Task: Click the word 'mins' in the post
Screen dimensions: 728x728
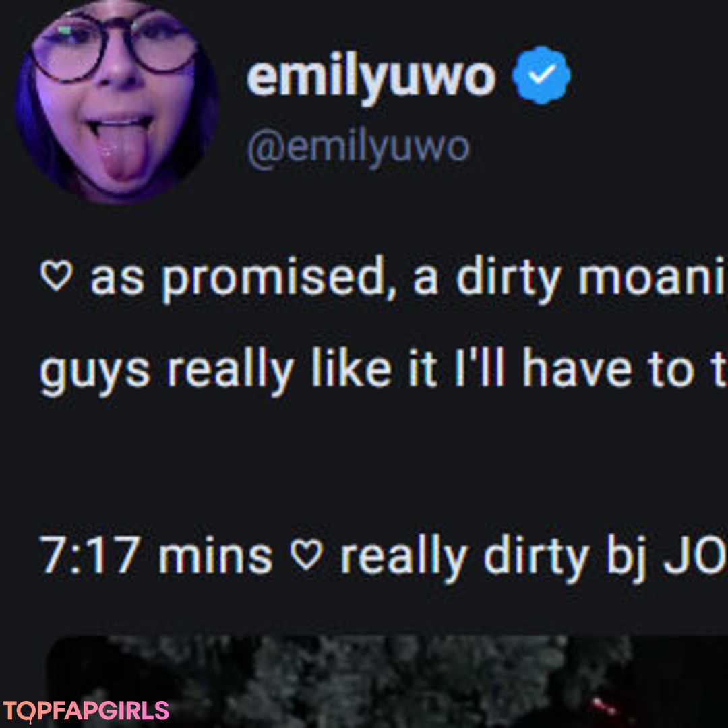Action: click(x=216, y=556)
